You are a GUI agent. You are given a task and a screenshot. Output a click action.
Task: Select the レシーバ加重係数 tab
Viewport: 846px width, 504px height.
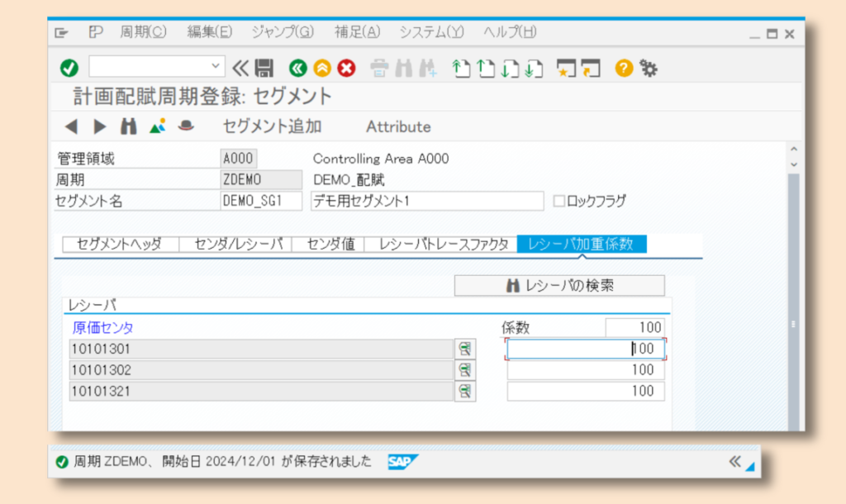pos(581,244)
